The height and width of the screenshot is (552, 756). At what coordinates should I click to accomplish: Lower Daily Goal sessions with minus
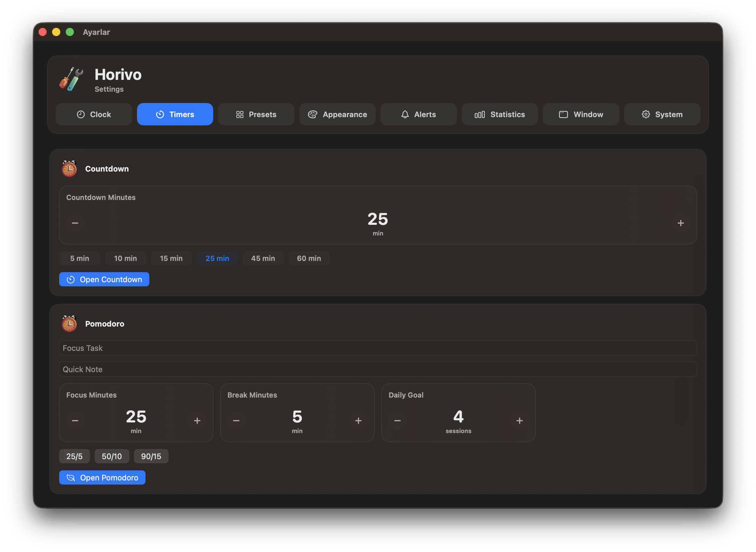397,420
